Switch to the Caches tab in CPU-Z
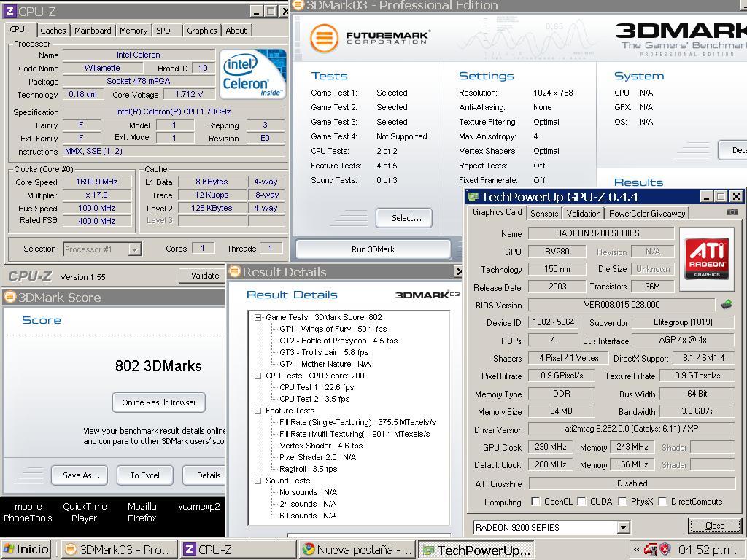This screenshot has height=560, width=747. click(53, 31)
